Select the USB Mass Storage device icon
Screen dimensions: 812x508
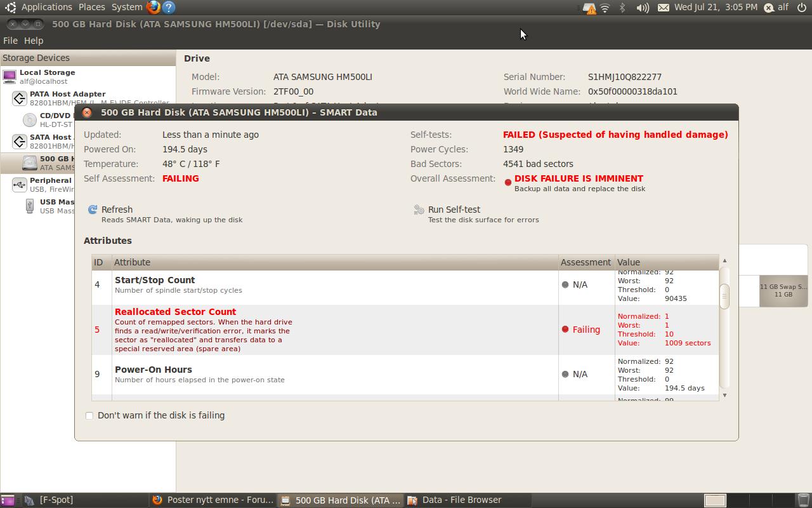pos(30,206)
